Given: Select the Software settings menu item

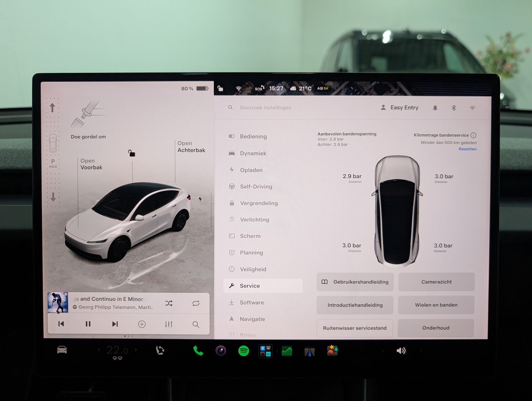Looking at the screenshot, I should (263, 303).
